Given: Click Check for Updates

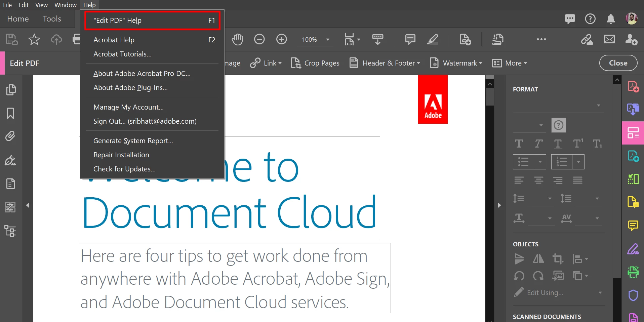Looking at the screenshot, I should [x=152, y=169].
